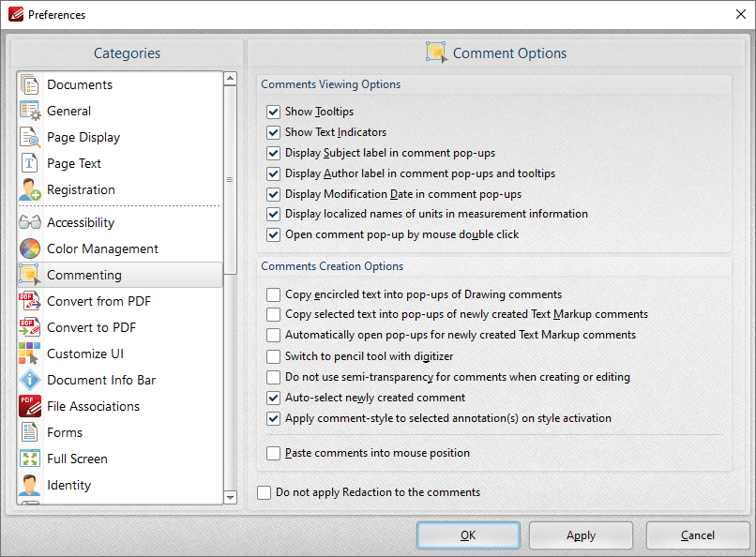
Task: Click the Comment Options header icon
Action: [x=436, y=52]
